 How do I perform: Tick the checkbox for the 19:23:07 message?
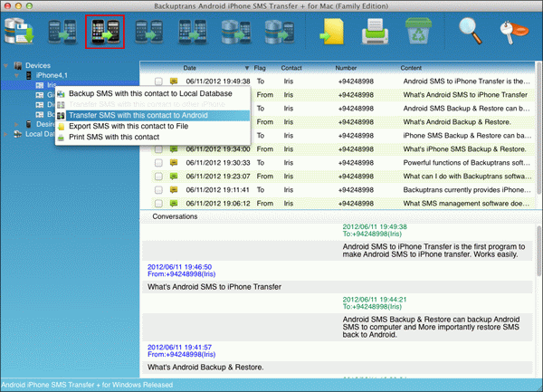point(158,177)
